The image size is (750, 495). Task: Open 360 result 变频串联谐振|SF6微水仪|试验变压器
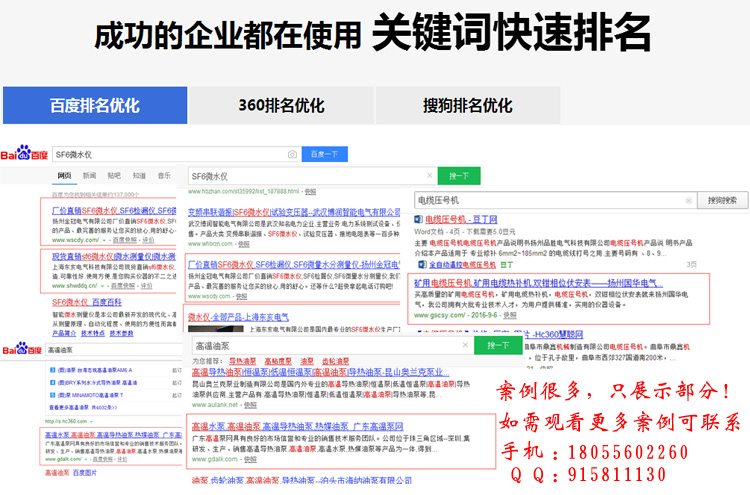coord(294,212)
